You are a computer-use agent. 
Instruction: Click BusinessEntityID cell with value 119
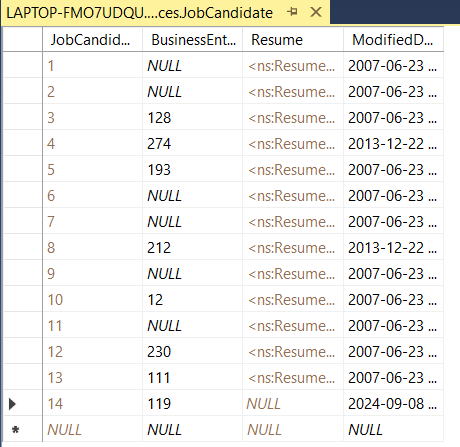[193, 404]
